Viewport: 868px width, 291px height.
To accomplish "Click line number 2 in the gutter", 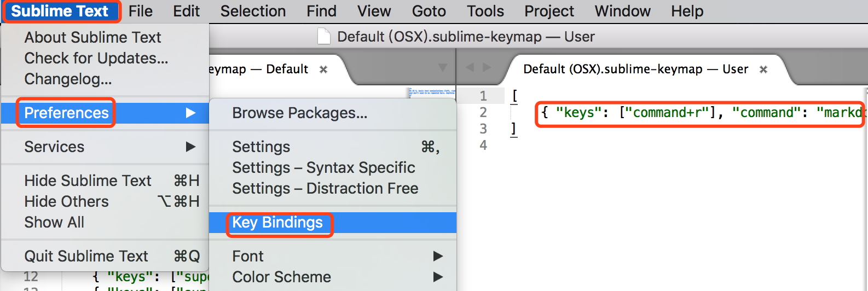I will pyautogui.click(x=483, y=113).
